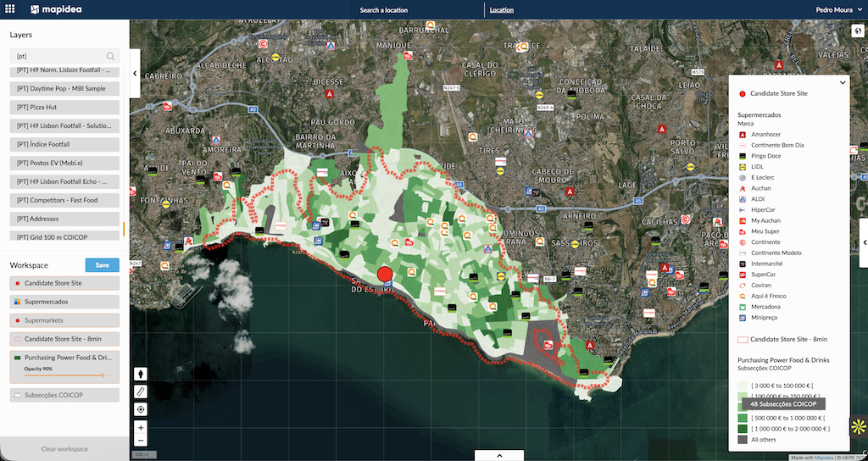The width and height of the screenshot is (868, 461).
Task: Click Continente legend icon
Action: click(x=743, y=242)
